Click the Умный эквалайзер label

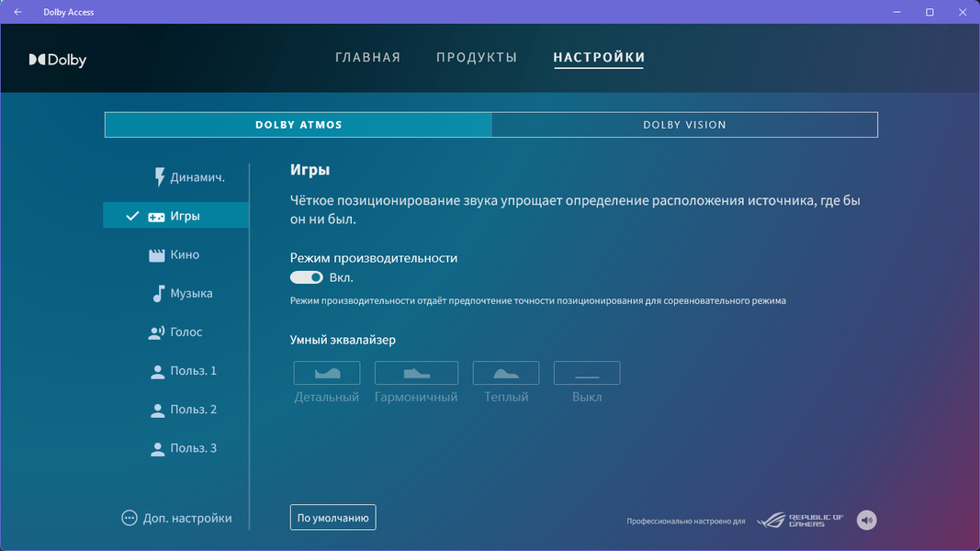point(343,340)
